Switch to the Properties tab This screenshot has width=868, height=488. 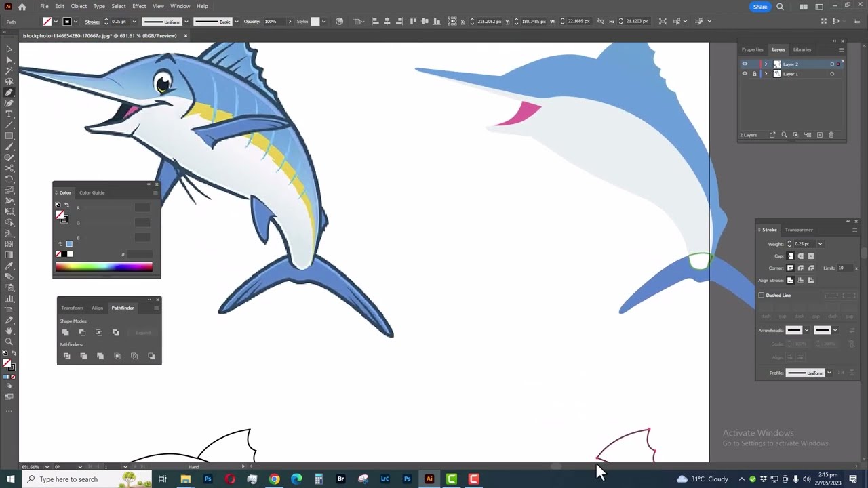point(752,49)
